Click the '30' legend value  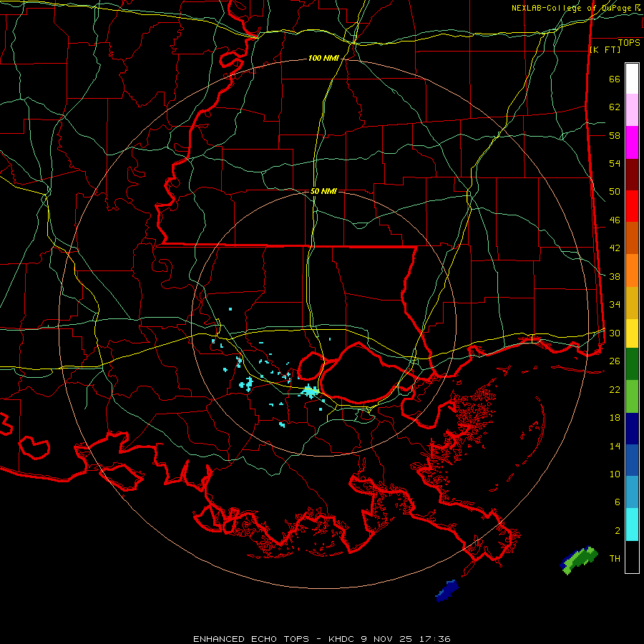615,333
